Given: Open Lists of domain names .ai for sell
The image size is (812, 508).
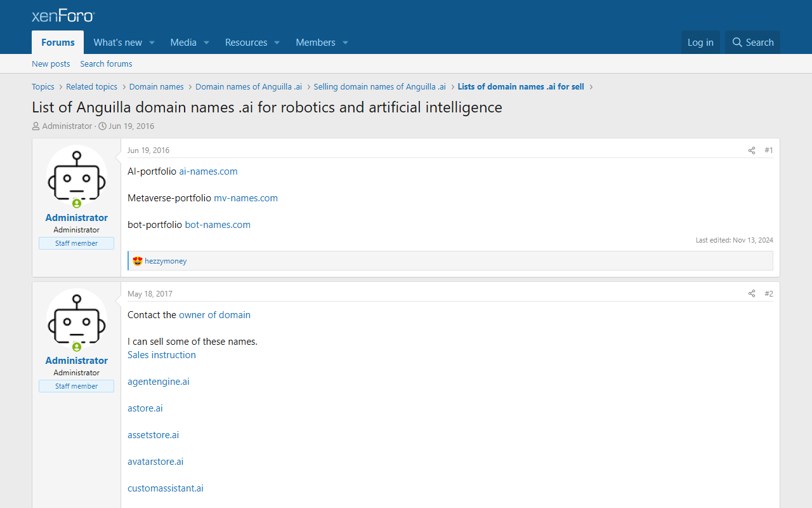Looking at the screenshot, I should click(x=521, y=86).
